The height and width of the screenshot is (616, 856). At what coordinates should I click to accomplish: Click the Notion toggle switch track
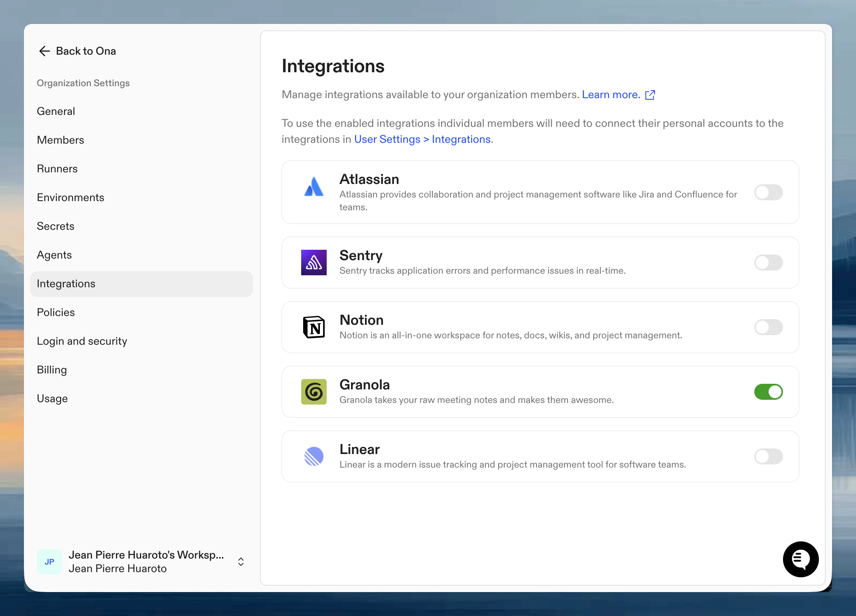[x=768, y=327]
